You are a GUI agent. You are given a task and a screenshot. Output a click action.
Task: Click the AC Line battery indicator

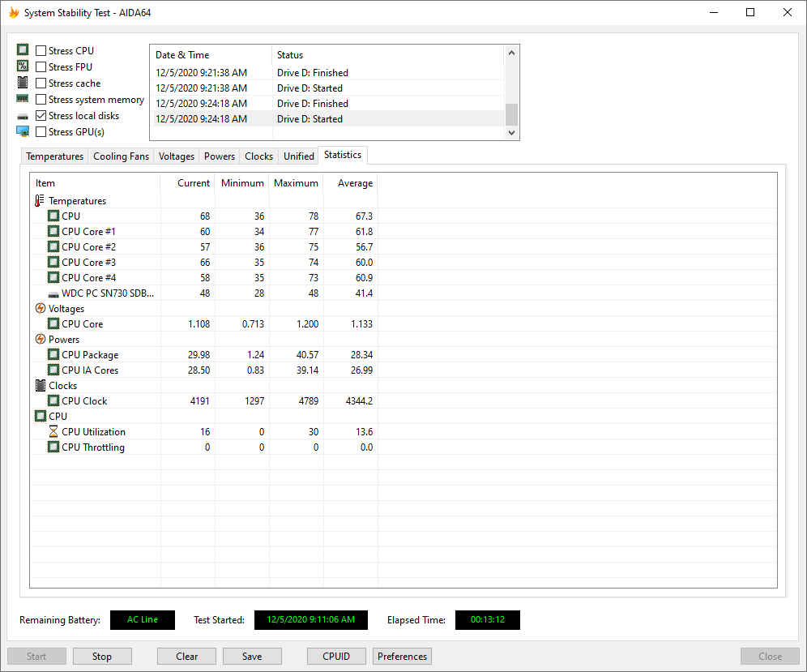point(143,619)
